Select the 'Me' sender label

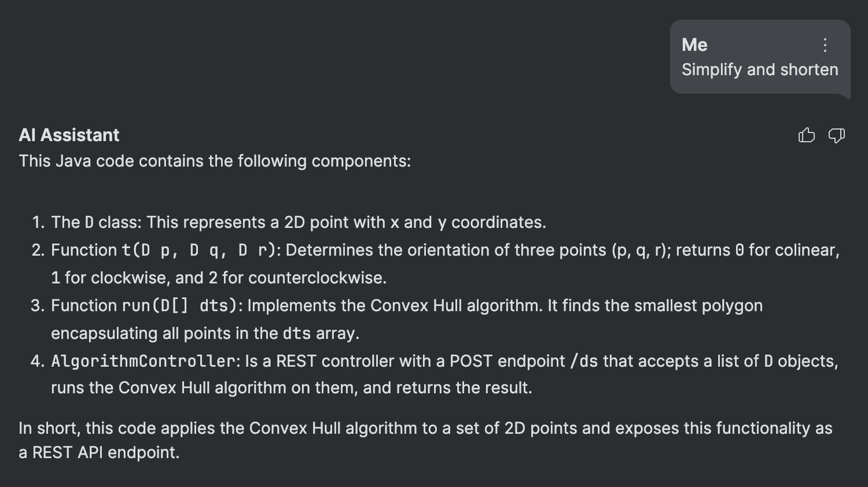(x=694, y=45)
